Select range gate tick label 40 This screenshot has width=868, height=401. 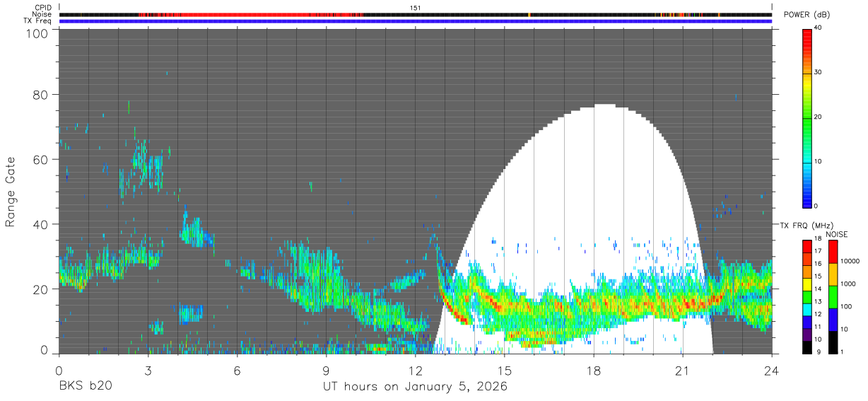click(x=42, y=225)
